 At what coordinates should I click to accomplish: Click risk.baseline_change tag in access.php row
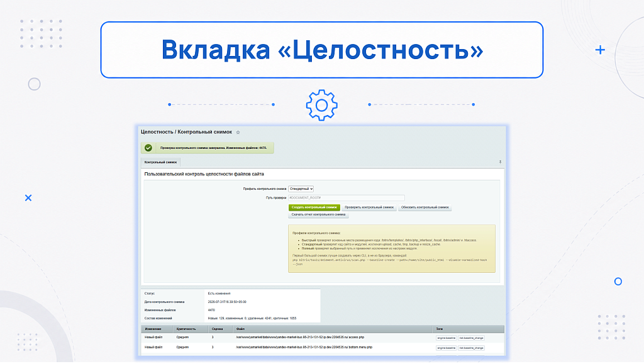[x=471, y=338]
